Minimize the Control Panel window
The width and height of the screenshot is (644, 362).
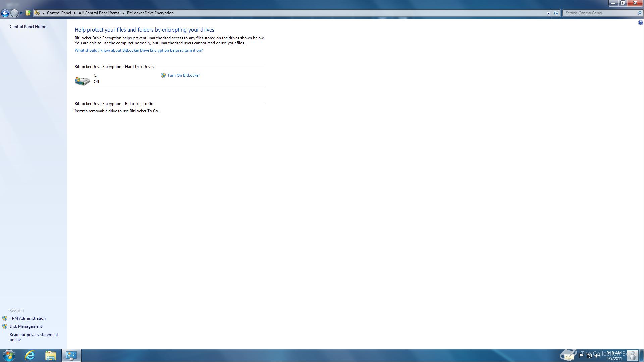(613, 3)
